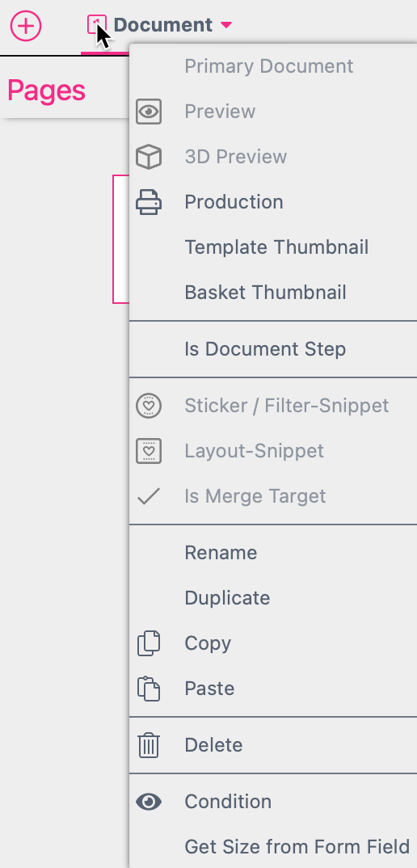417x868 pixels.
Task: Choose Rename from the context menu
Action: (221, 553)
